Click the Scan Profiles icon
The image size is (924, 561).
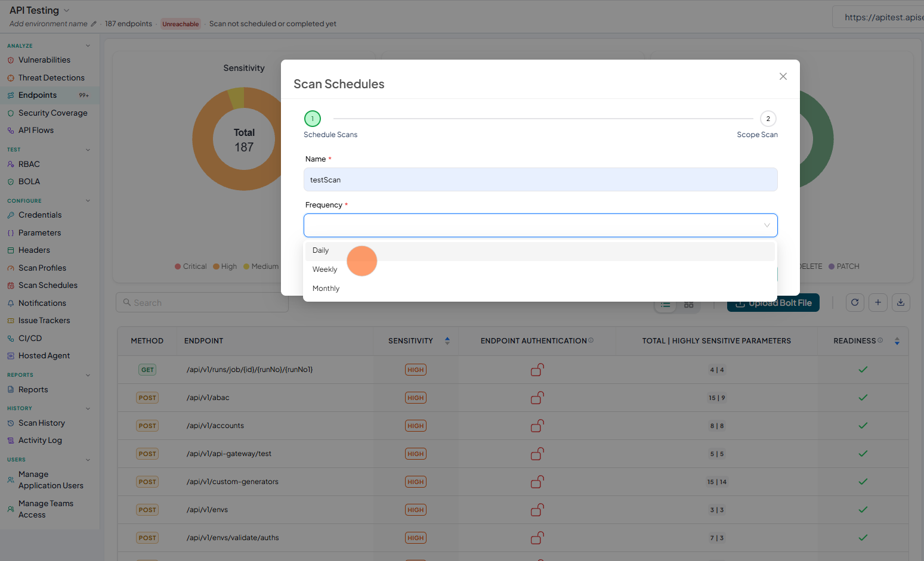point(11,268)
